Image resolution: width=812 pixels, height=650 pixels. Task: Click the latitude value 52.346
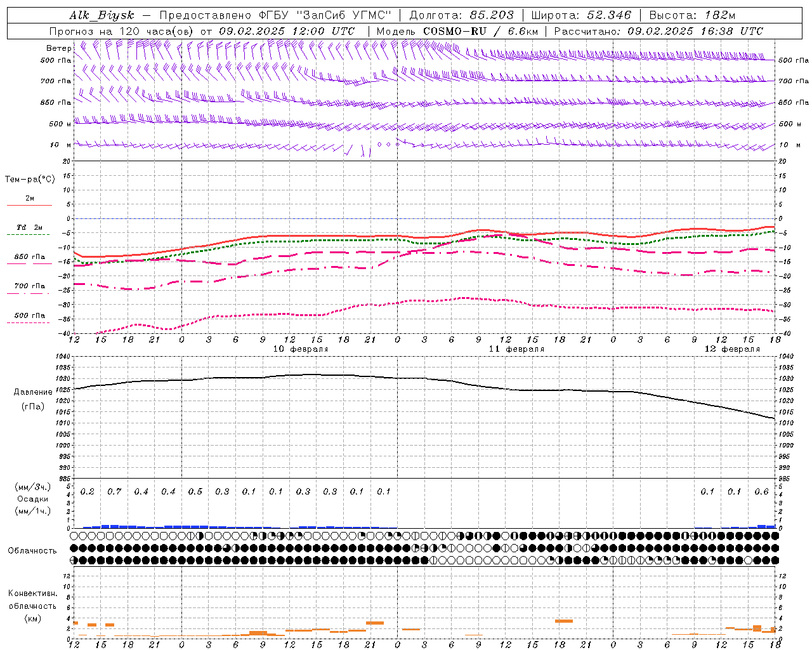(609, 15)
